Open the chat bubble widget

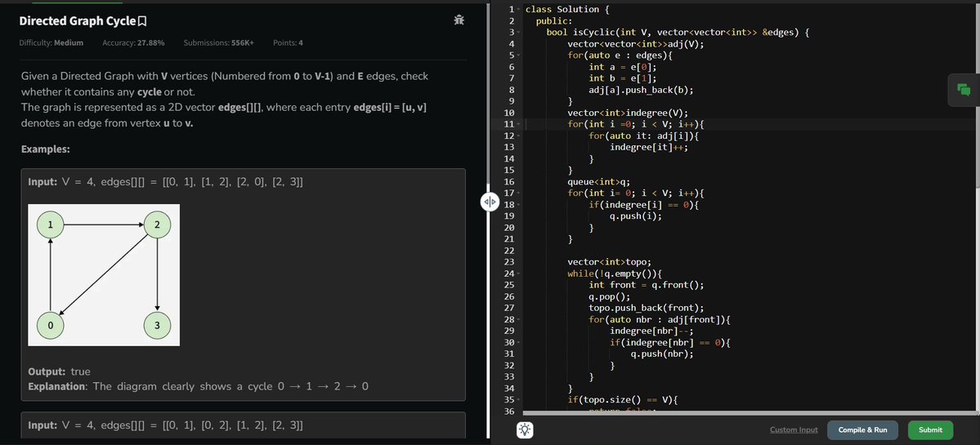pos(964,90)
